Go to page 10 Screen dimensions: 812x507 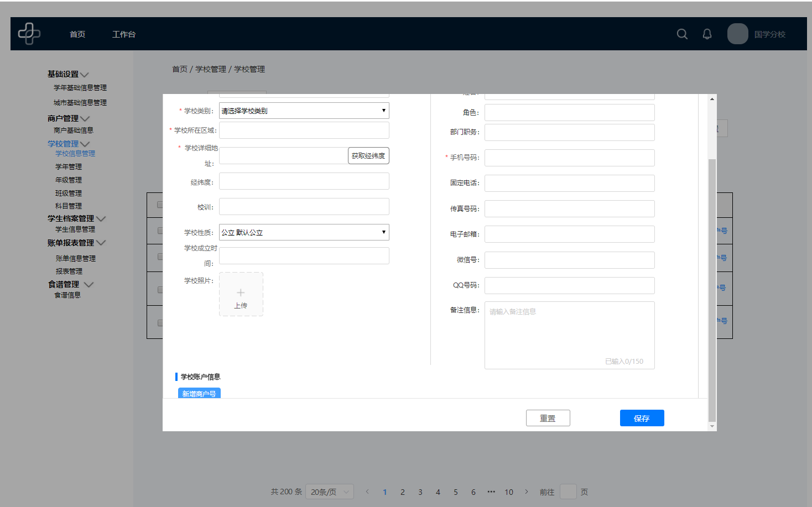[509, 492]
